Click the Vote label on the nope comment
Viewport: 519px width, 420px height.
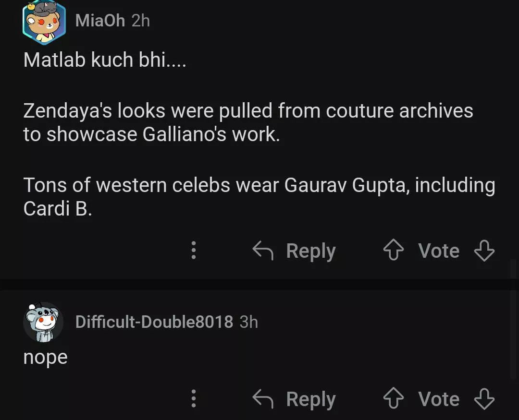[438, 399]
